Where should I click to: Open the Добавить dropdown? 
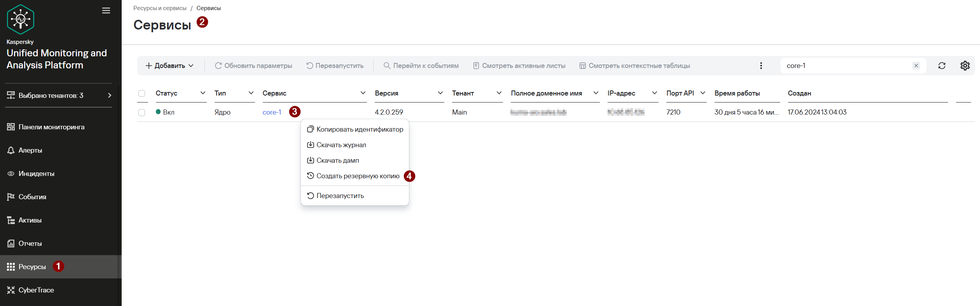point(169,66)
